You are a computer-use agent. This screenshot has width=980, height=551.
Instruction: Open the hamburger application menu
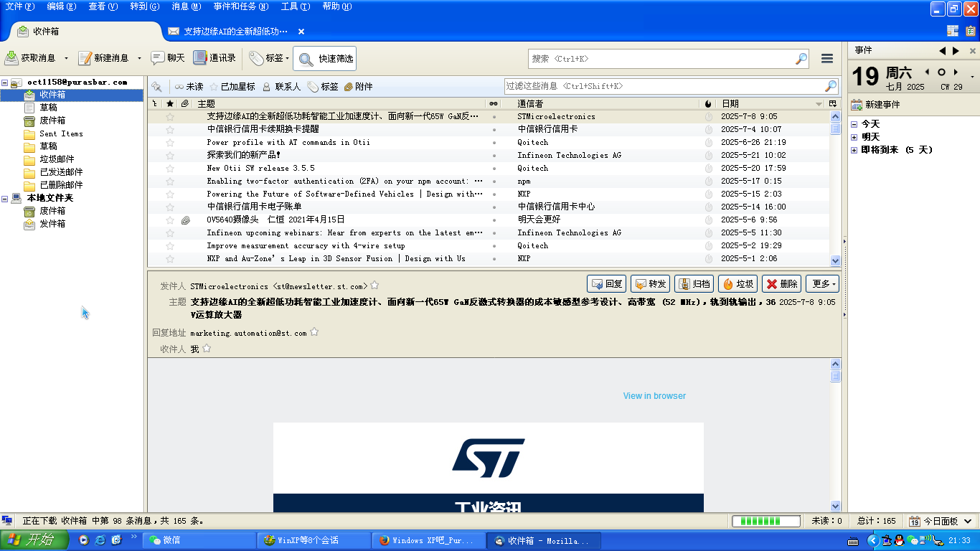pos(827,59)
